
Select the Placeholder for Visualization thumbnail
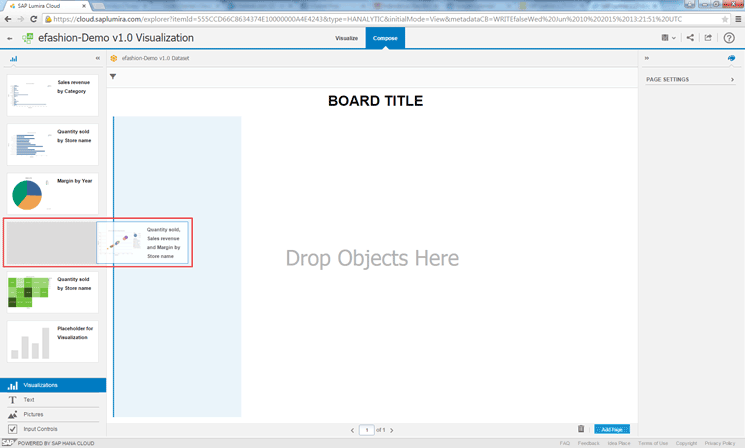(x=53, y=342)
